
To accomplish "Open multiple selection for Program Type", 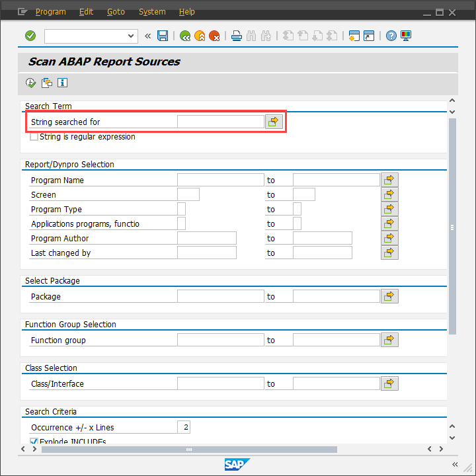I will [x=389, y=209].
